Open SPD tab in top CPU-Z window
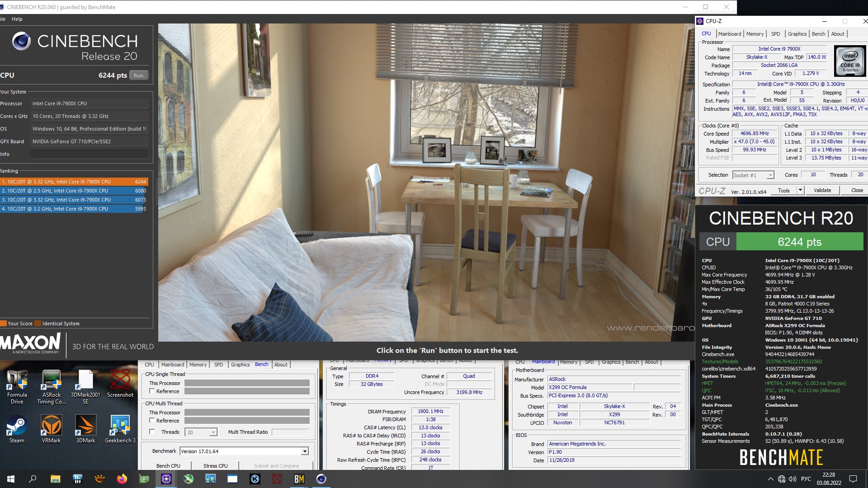Viewport: 868px width, 488px height. coord(775,34)
